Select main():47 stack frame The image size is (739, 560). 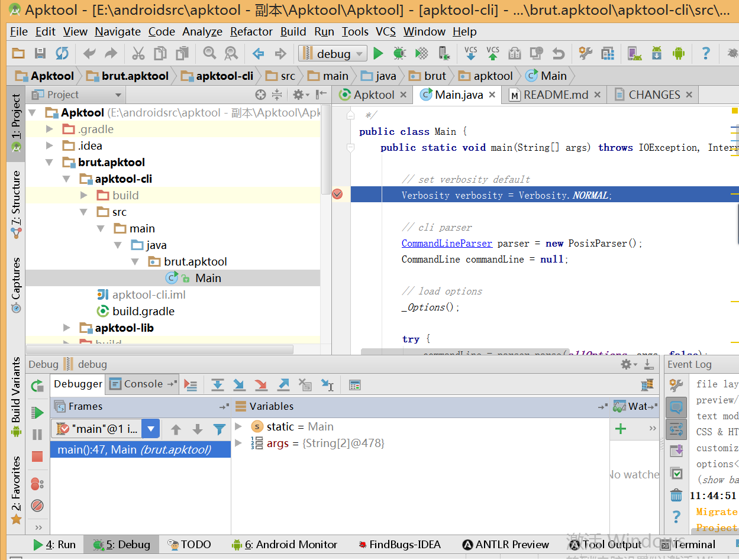pyautogui.click(x=140, y=449)
